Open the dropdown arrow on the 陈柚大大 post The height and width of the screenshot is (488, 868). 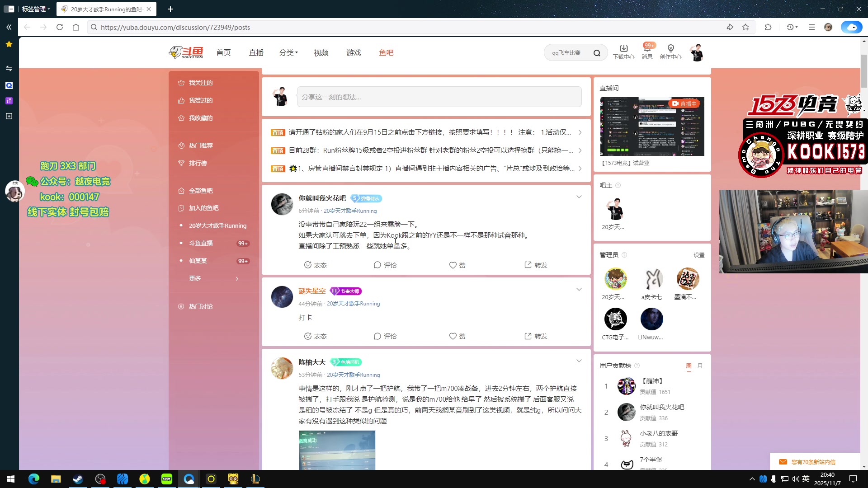(579, 361)
